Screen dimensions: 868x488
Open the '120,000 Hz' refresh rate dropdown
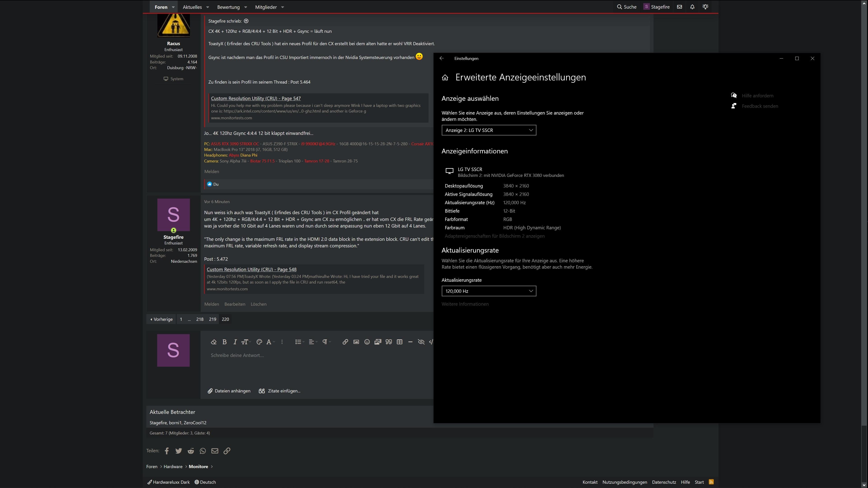point(489,291)
